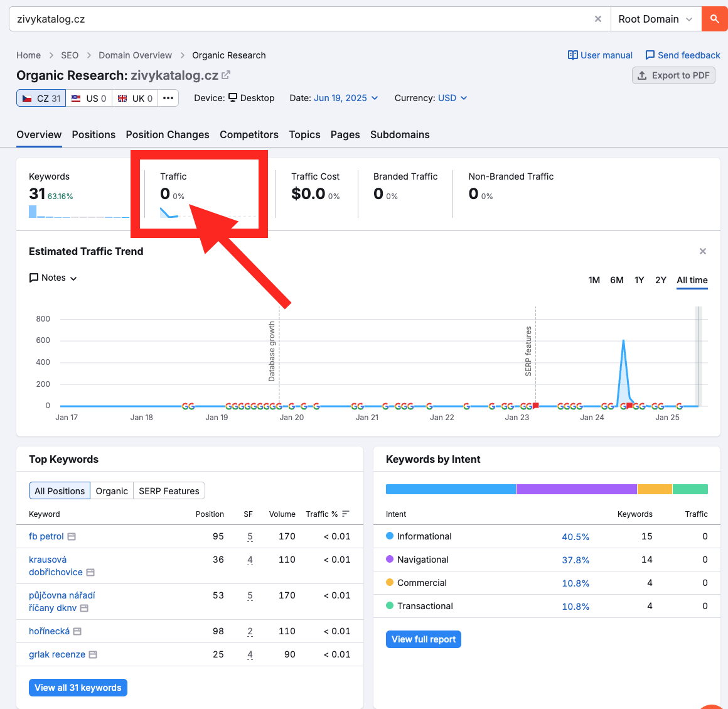Screen dimensions: 728x709
Task: Open SERP snapshot icon for fb petrol
Action: pyautogui.click(x=72, y=537)
